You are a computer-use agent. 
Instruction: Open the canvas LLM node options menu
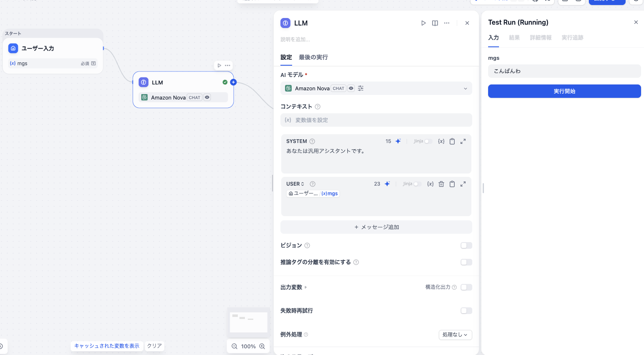pyautogui.click(x=227, y=65)
